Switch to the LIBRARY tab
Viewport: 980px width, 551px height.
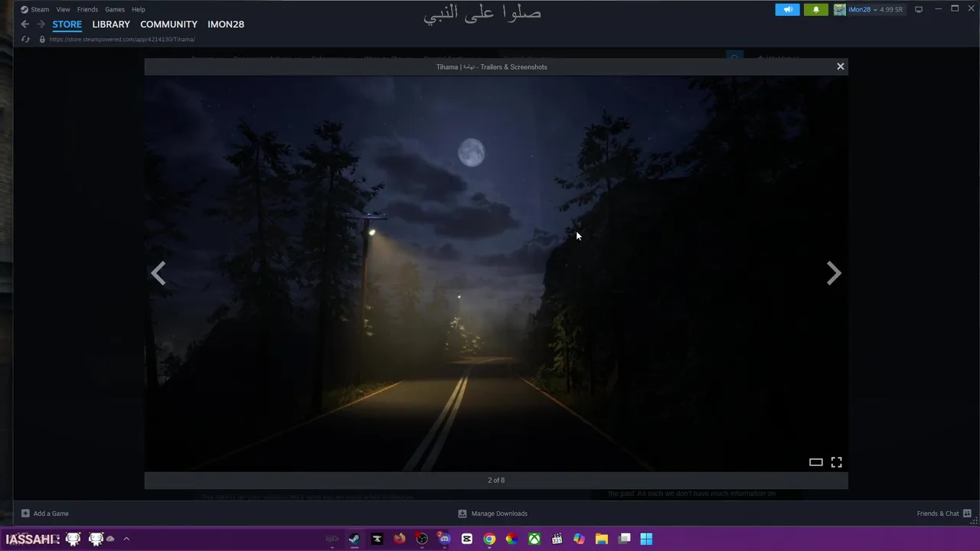(x=111, y=24)
